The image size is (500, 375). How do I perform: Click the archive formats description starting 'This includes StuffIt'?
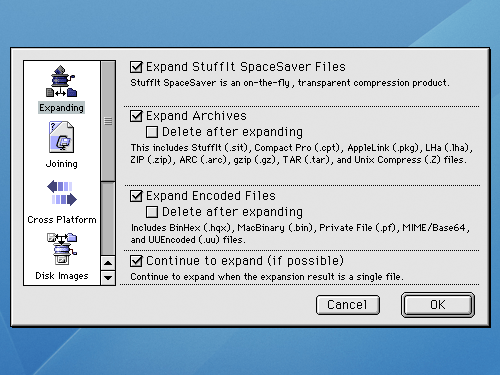pos(301,154)
